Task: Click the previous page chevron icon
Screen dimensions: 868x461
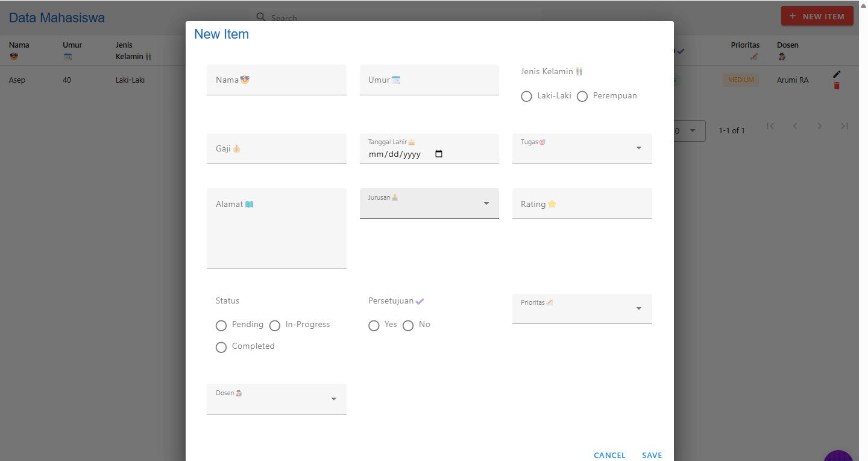Action: click(795, 126)
